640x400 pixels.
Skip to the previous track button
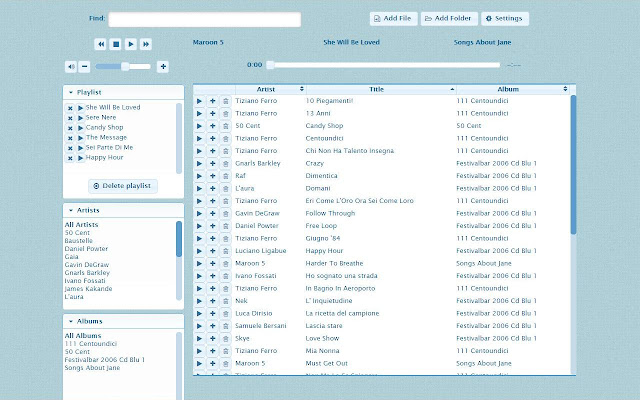click(100, 44)
